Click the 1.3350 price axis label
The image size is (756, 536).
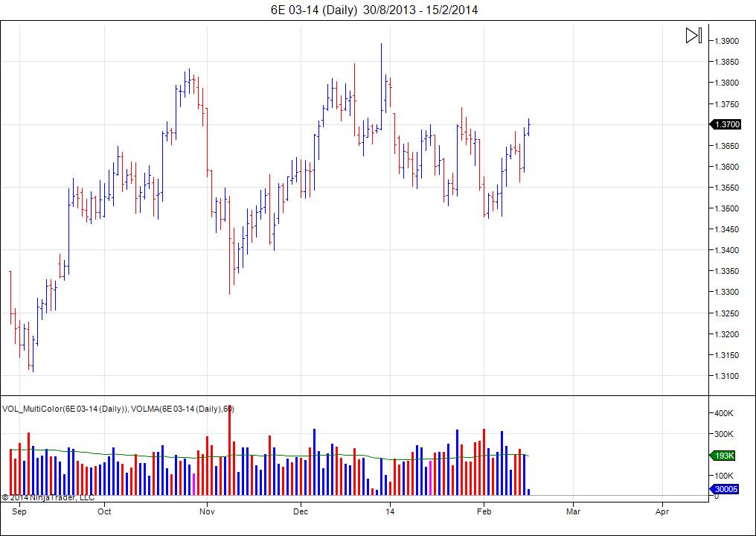[726, 271]
